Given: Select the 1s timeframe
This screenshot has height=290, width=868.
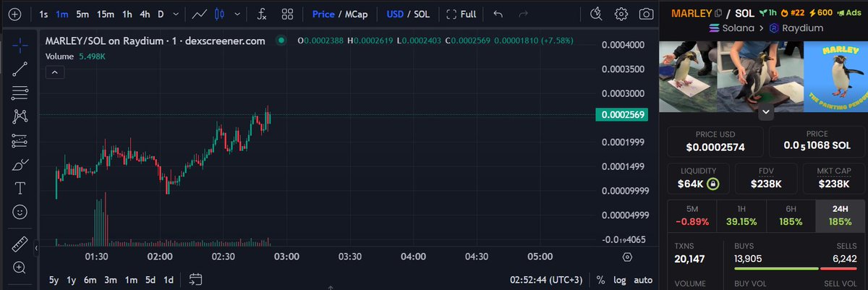Looking at the screenshot, I should pyautogui.click(x=44, y=14).
